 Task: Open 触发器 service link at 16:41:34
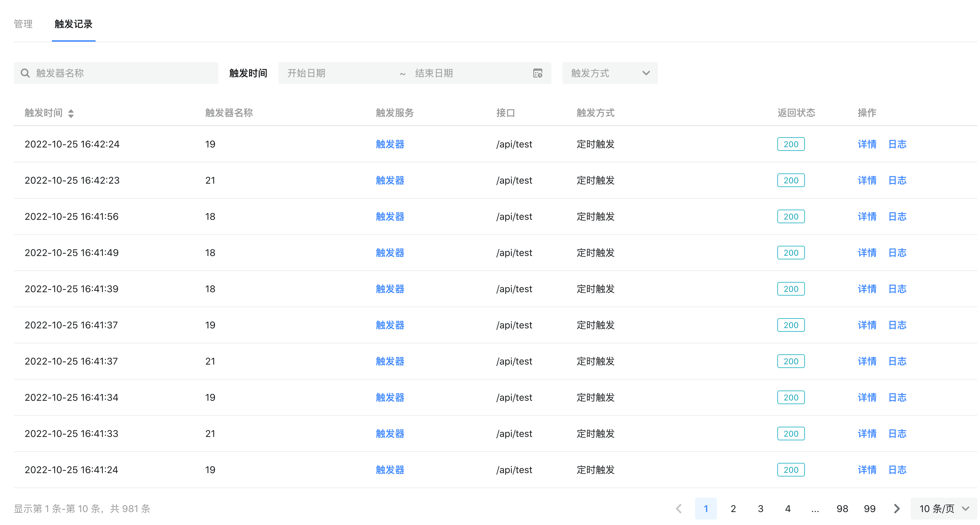click(x=390, y=397)
